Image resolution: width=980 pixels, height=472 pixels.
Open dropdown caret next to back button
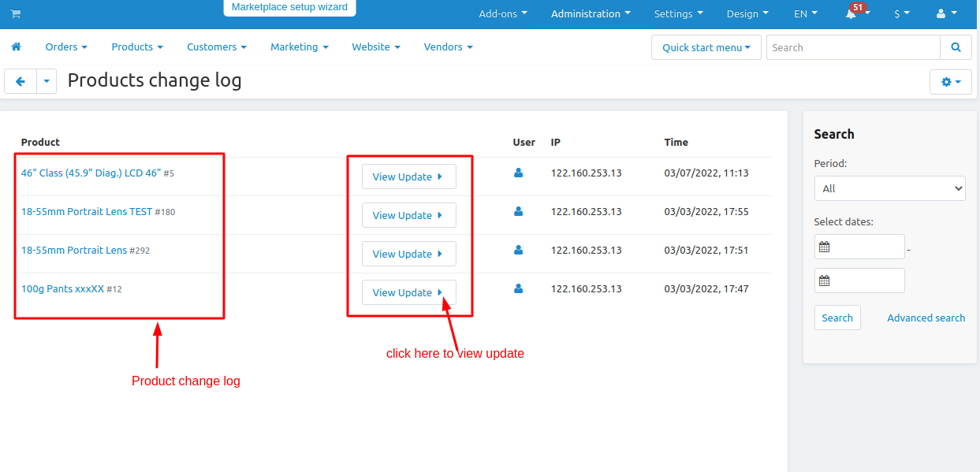47,81
